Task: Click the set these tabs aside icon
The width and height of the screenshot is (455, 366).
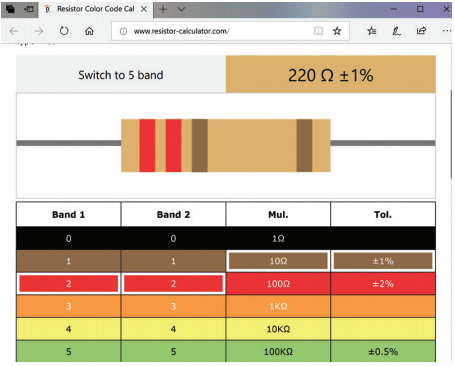Action: tap(29, 9)
